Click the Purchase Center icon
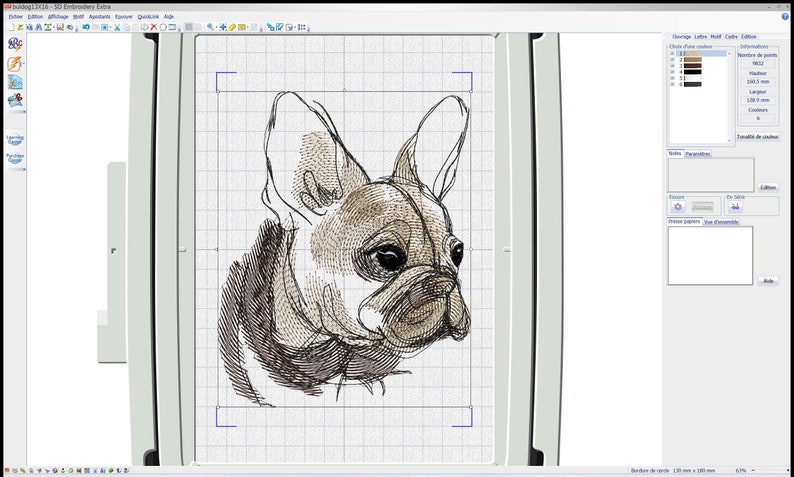This screenshot has width=794, height=477. [x=15, y=158]
